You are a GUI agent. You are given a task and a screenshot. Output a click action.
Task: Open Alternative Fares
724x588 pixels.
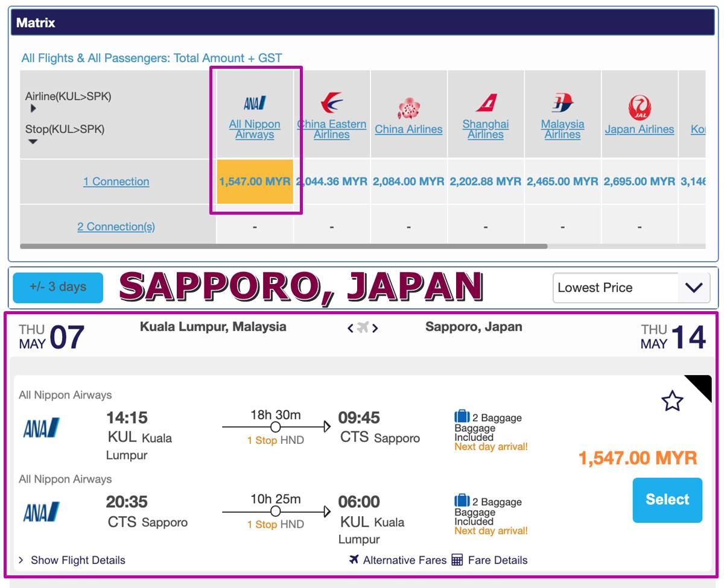coord(404,560)
